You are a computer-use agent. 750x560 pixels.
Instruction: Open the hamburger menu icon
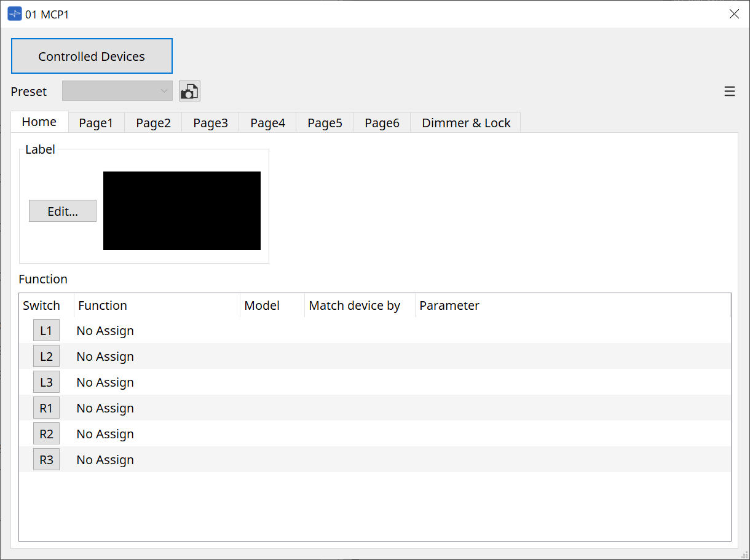[x=729, y=90]
